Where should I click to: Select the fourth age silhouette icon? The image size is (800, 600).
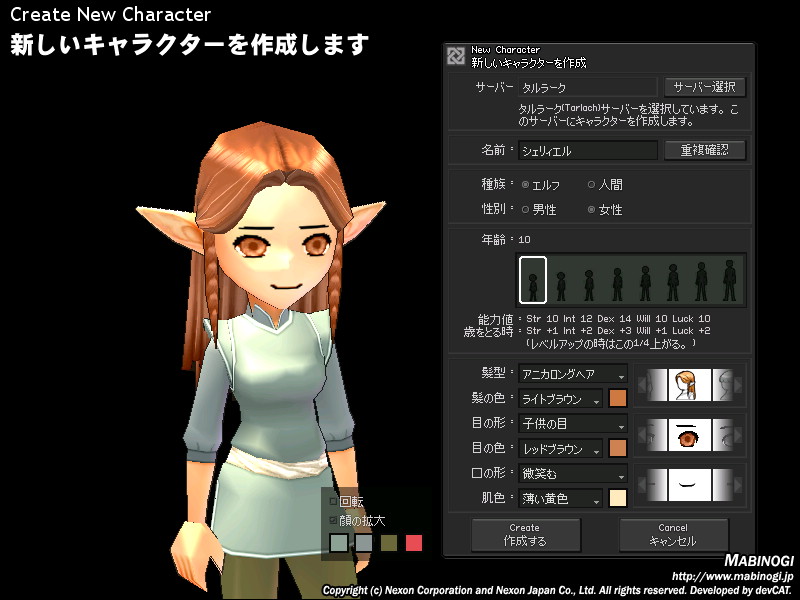(x=617, y=284)
